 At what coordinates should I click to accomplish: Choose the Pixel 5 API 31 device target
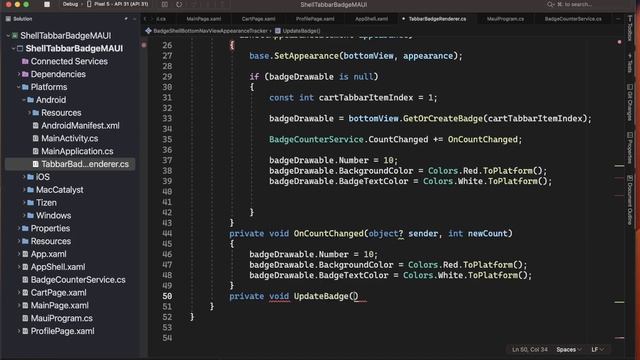[x=118, y=4]
